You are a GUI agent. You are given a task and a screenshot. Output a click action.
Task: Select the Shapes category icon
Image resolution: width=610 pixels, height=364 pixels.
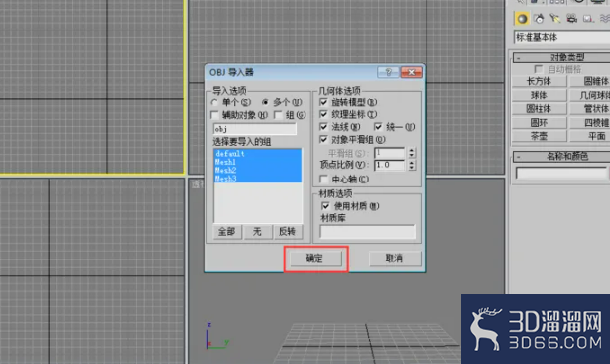(539, 18)
